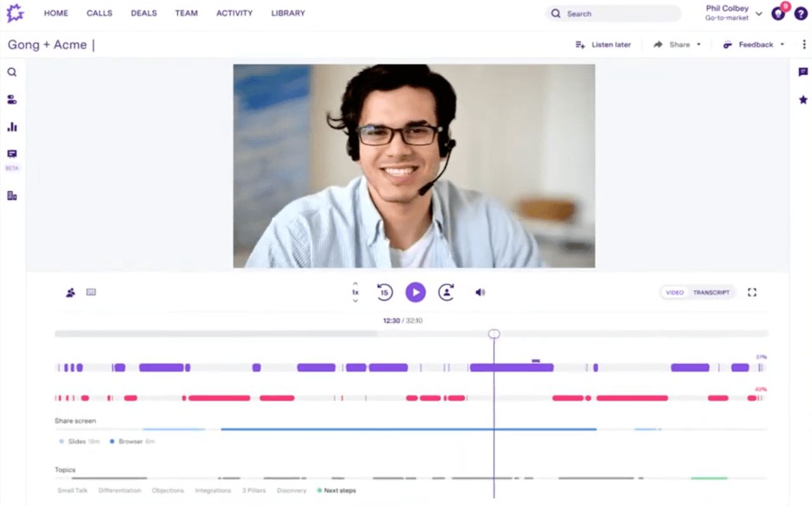
Task: Mute the volume speaker icon
Action: coord(480,292)
